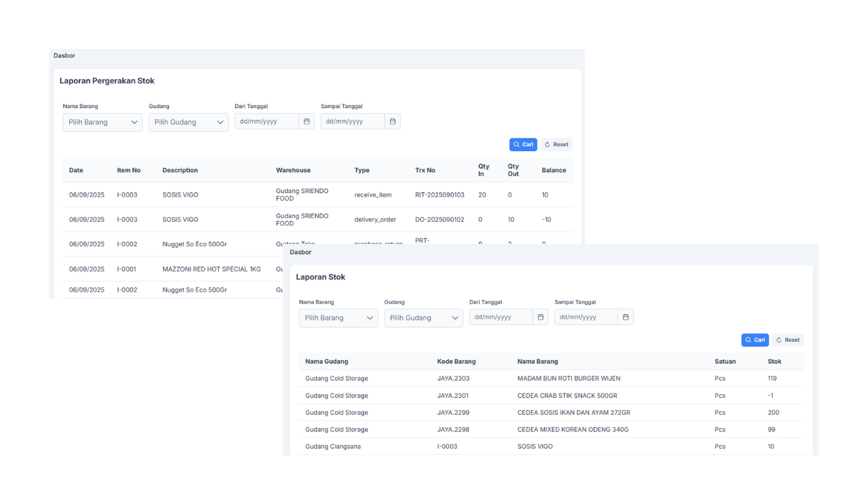868x488 pixels.
Task: Open Pilih Gudang dropdown in Laporan Pergerakan Stok
Action: tap(189, 122)
